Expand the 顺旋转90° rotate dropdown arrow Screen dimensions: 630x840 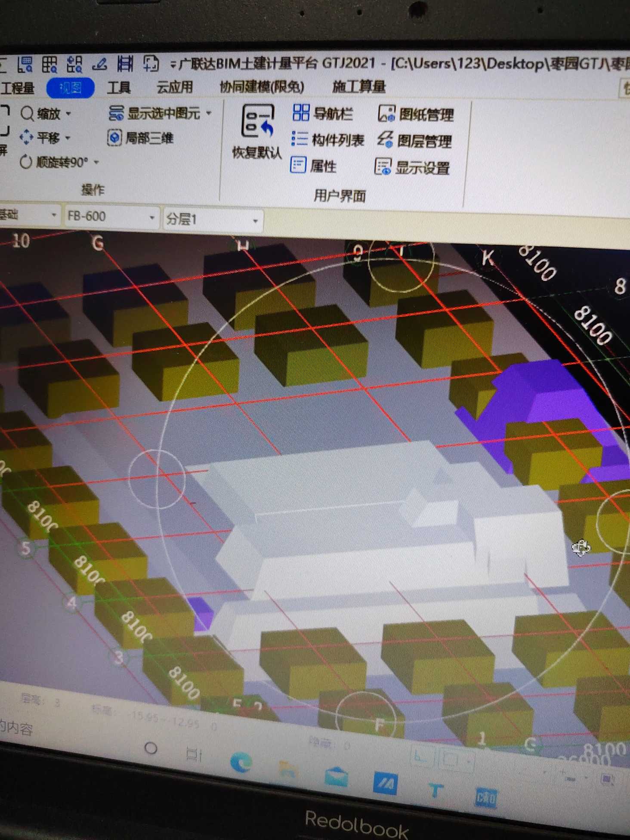pyautogui.click(x=96, y=163)
